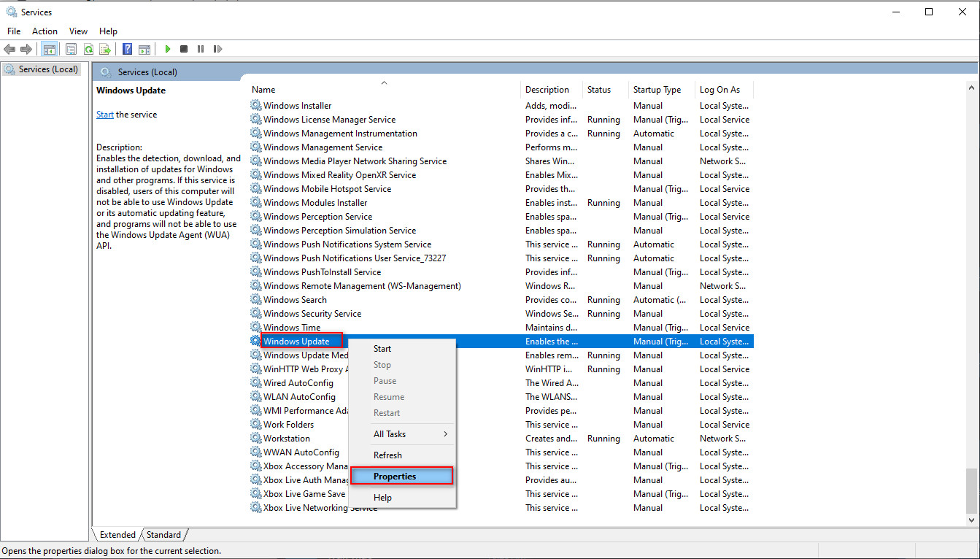Screen dimensions: 980x559
Task: Click the gear icon beside Windows Modules Installer
Action: 255,203
